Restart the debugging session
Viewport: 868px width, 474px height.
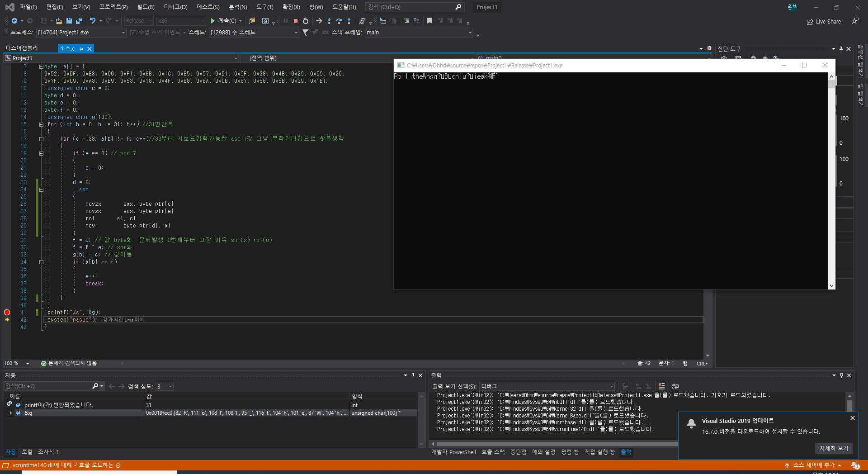click(306, 21)
